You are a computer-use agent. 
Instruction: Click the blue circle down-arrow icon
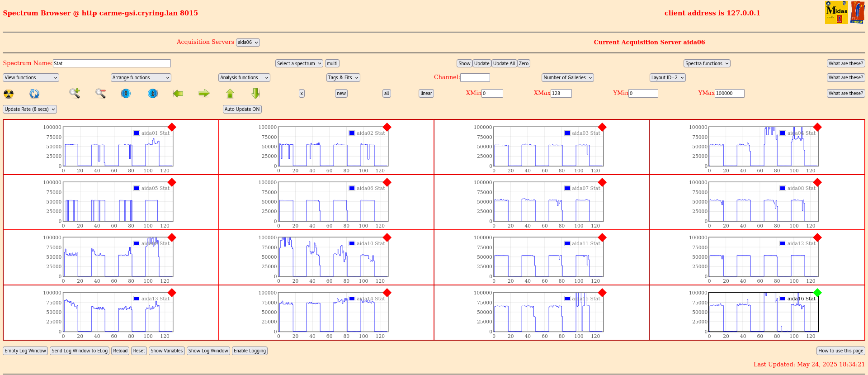pos(126,94)
